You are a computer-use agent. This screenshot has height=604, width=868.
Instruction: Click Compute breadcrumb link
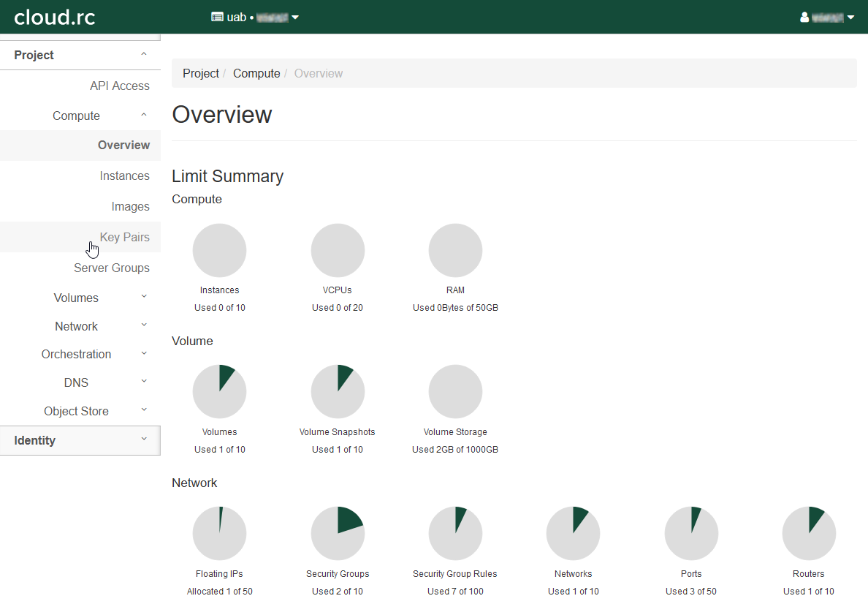(x=256, y=74)
